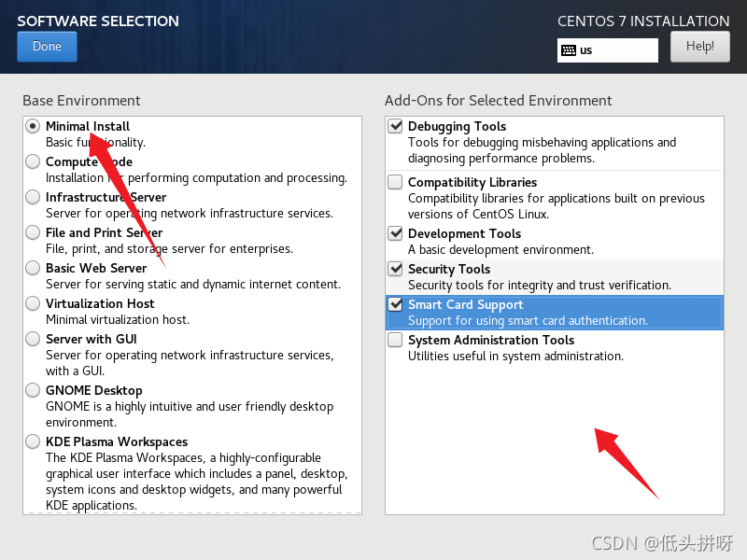Choose the Compute Node radio button
The height and width of the screenshot is (560, 747).
coord(33,161)
